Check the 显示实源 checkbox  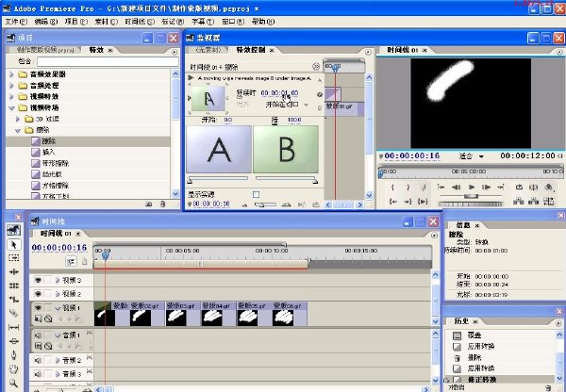(x=256, y=195)
